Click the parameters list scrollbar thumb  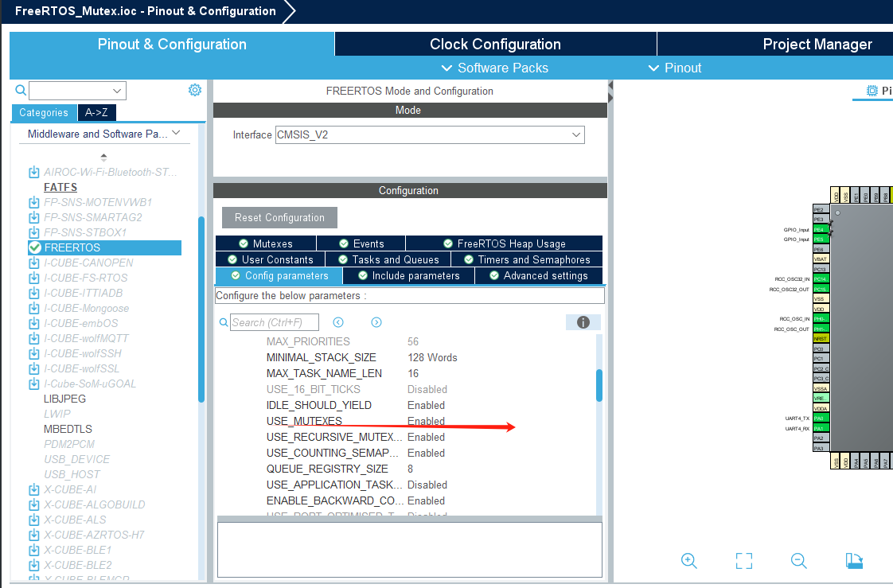pyautogui.click(x=599, y=385)
